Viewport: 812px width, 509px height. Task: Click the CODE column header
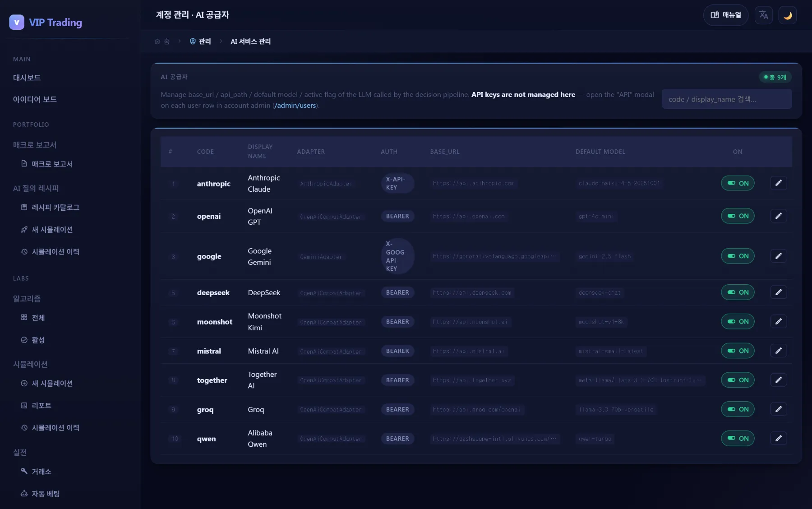(205, 152)
